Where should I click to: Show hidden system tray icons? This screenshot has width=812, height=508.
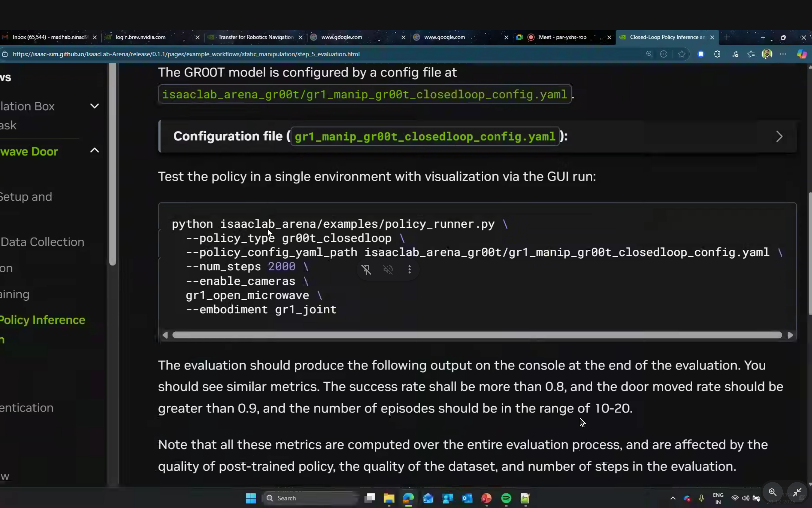click(673, 499)
